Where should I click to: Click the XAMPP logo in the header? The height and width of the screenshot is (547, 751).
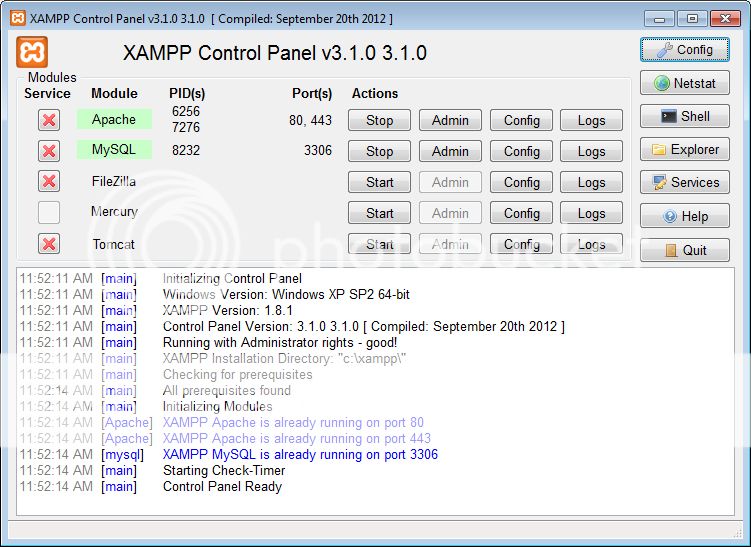32,52
